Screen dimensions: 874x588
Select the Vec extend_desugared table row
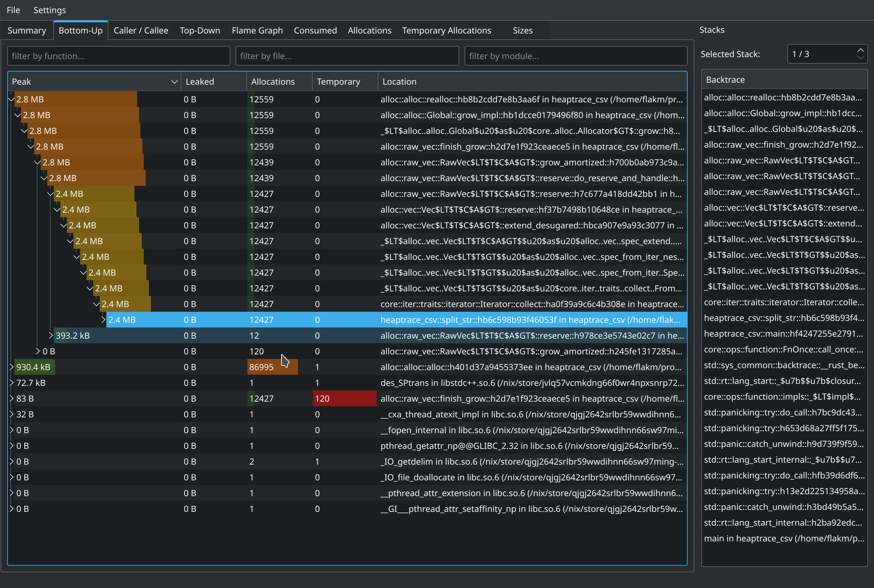pyautogui.click(x=347, y=225)
